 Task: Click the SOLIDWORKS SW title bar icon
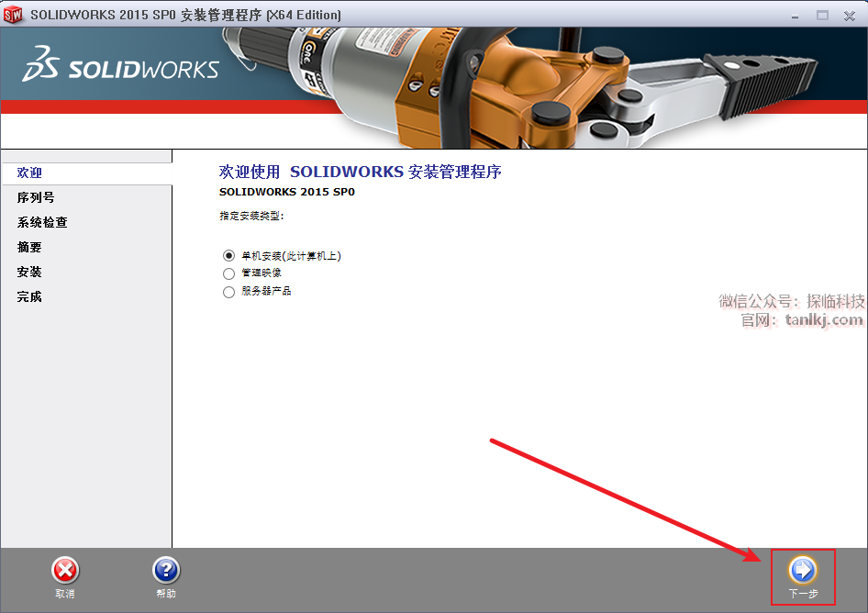pyautogui.click(x=13, y=15)
